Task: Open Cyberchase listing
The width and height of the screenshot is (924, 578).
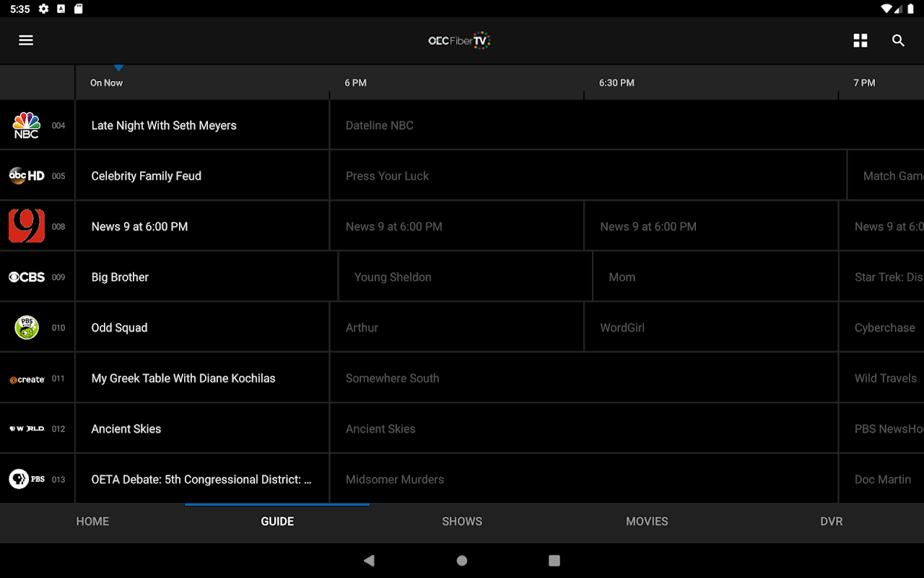Action: [x=881, y=327]
